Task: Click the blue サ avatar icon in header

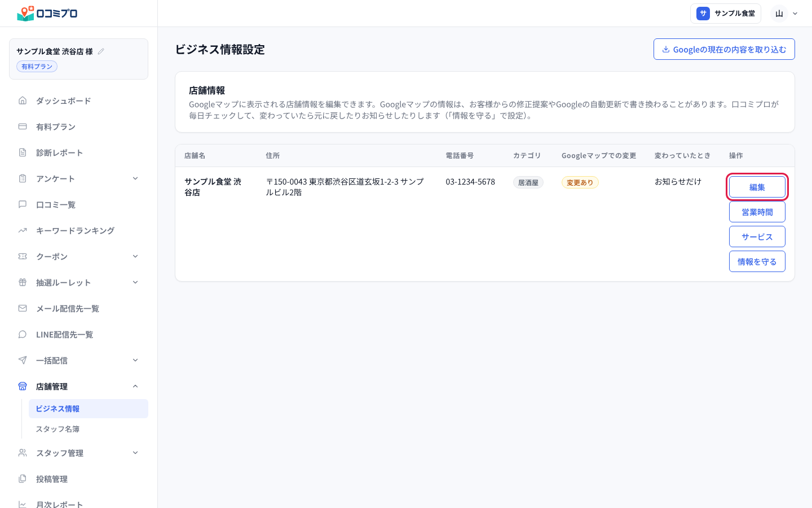Action: (x=703, y=14)
